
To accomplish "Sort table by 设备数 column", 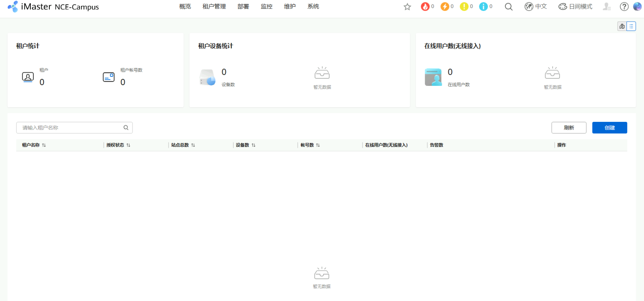I will [253, 145].
